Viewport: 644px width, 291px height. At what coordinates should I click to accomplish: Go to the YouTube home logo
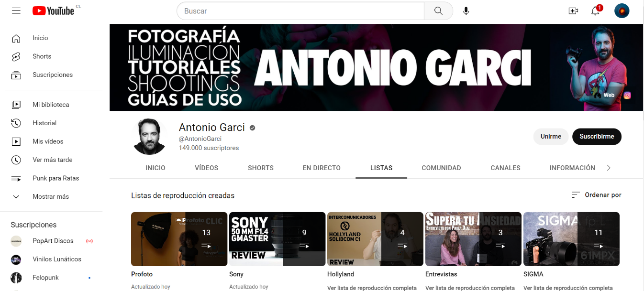(54, 11)
